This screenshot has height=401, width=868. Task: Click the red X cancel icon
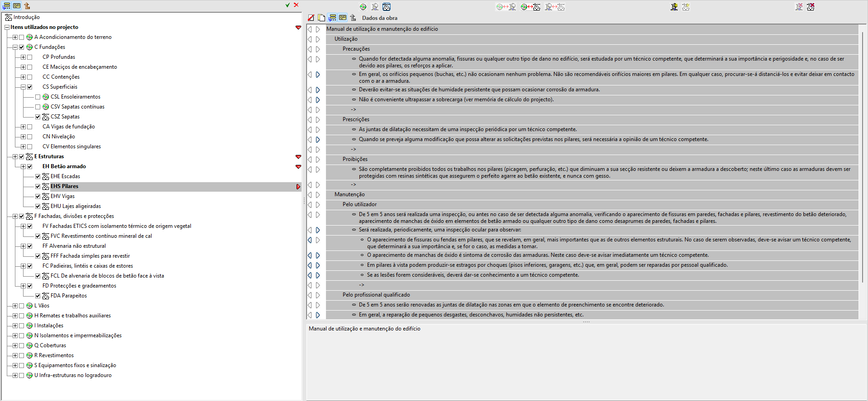296,5
